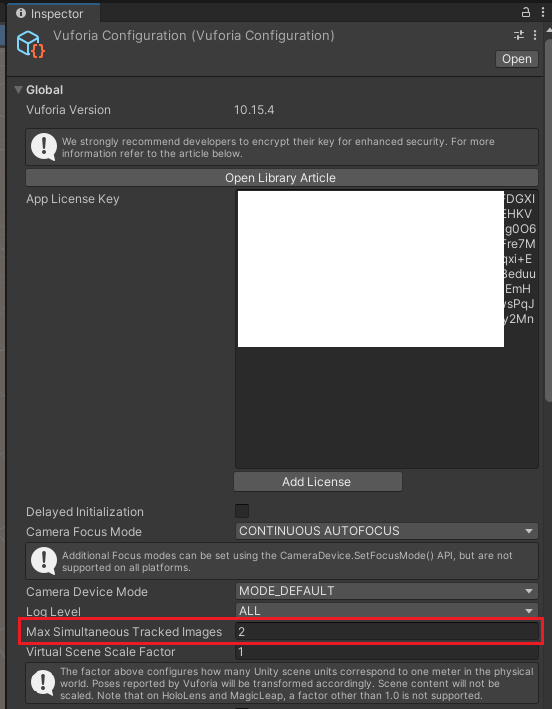552x709 pixels.
Task: Open the Camera Focus Mode dropdown
Action: point(387,531)
